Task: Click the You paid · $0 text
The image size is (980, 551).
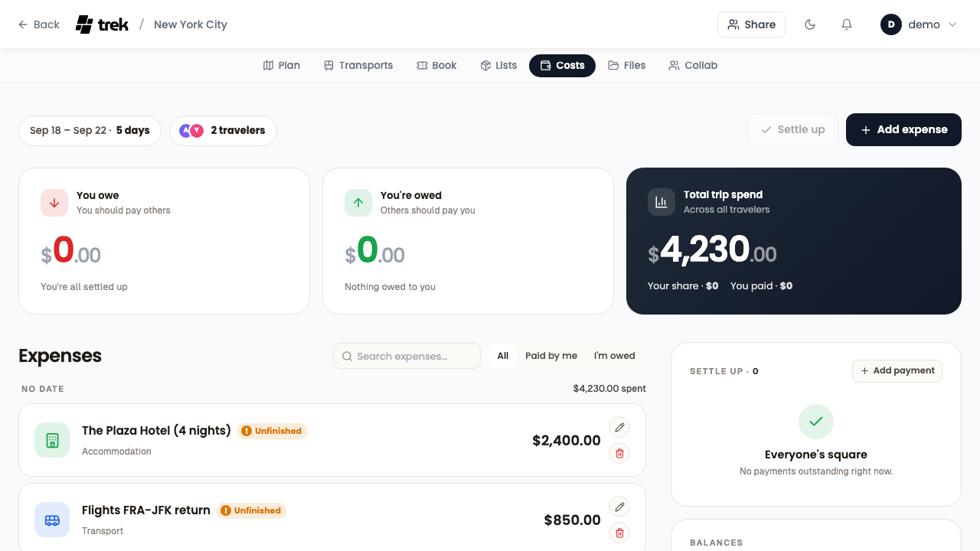Action: [761, 286]
